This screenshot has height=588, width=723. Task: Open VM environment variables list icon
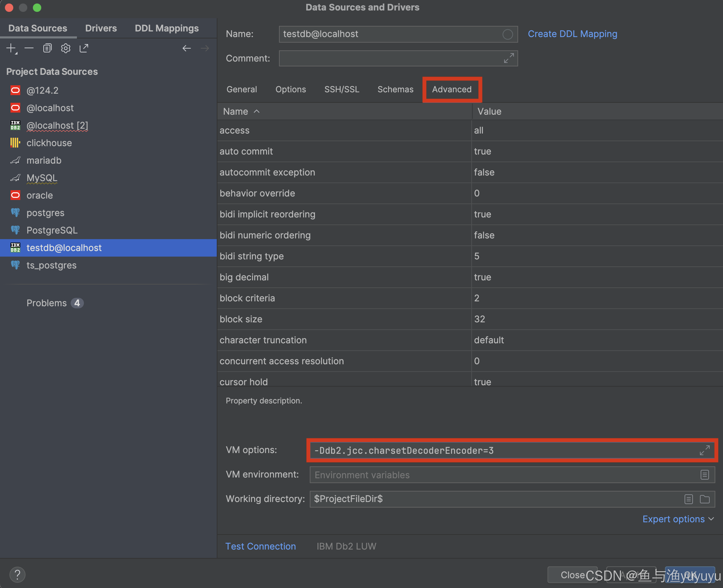coord(704,475)
